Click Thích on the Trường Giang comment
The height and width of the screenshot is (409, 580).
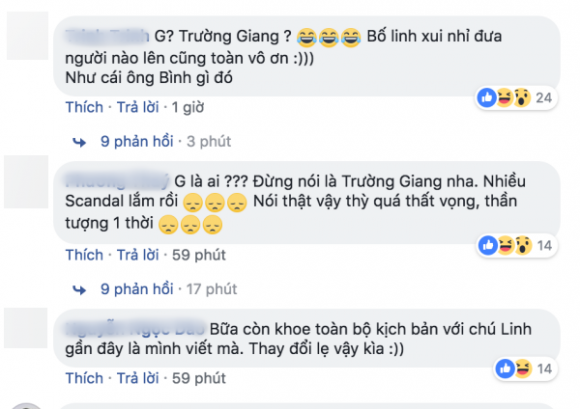(x=84, y=107)
